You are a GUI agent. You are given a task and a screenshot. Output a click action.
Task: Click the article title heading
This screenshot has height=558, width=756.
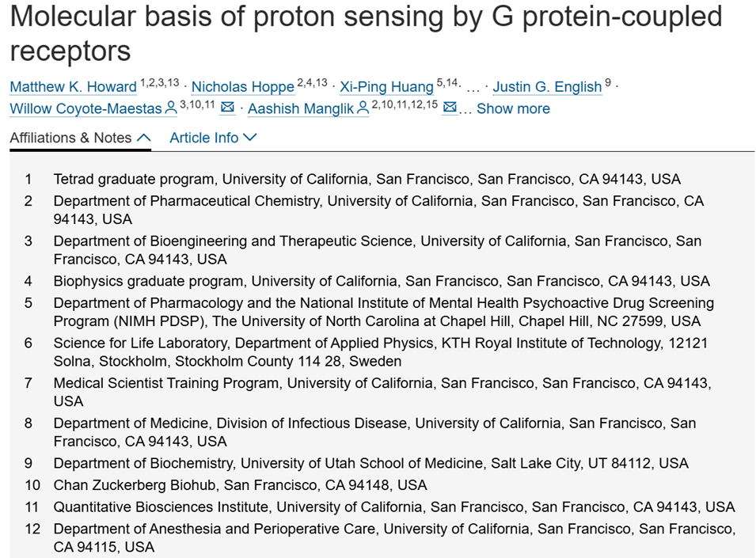(366, 33)
